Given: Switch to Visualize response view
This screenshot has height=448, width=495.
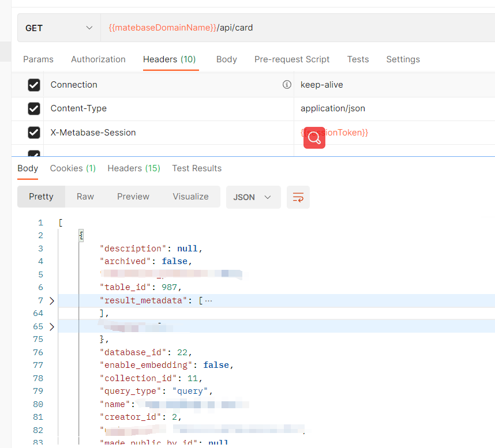Looking at the screenshot, I should tap(190, 197).
